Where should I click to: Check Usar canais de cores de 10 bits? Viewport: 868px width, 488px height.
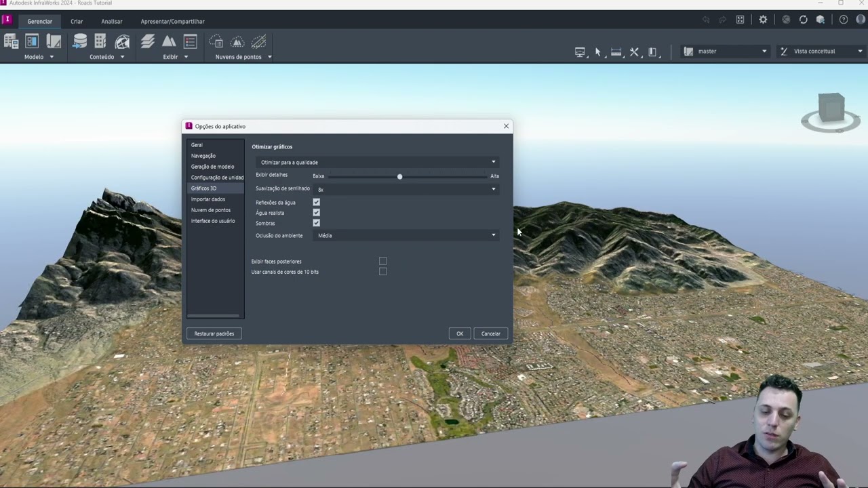click(382, 272)
